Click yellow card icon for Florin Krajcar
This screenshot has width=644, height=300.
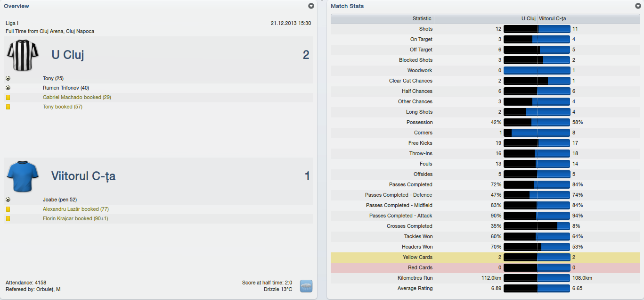(8, 218)
